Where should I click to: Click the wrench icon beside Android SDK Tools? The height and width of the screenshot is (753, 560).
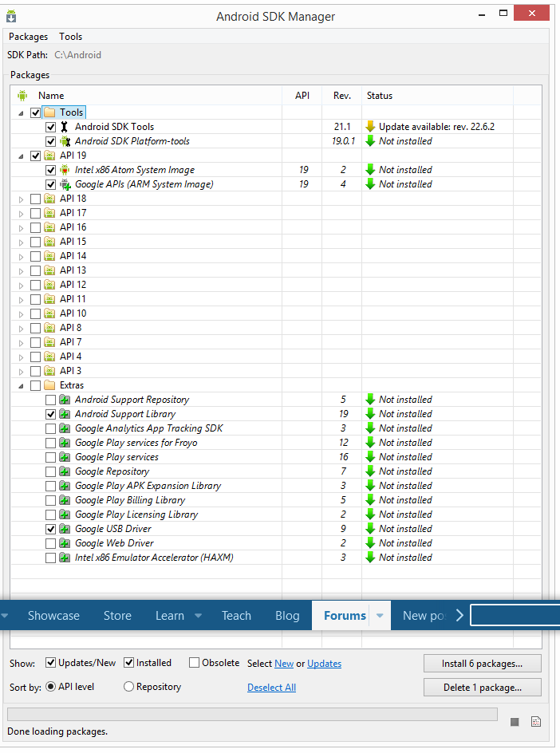[x=65, y=127]
